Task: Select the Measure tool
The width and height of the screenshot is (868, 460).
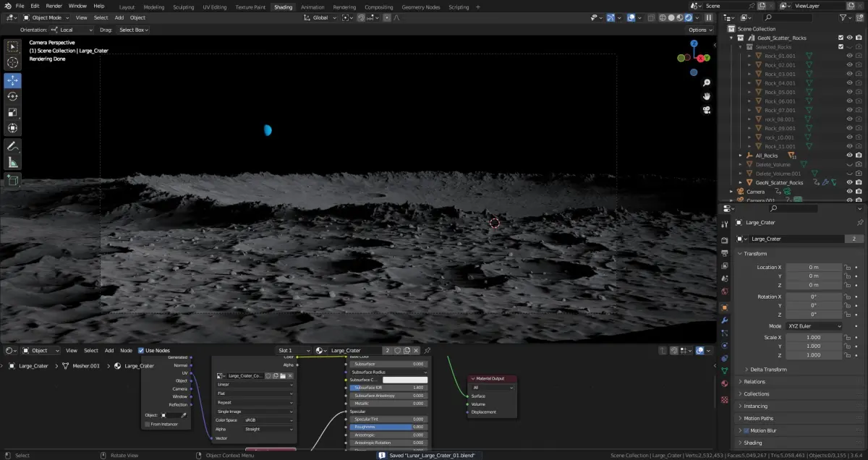Action: click(x=12, y=162)
